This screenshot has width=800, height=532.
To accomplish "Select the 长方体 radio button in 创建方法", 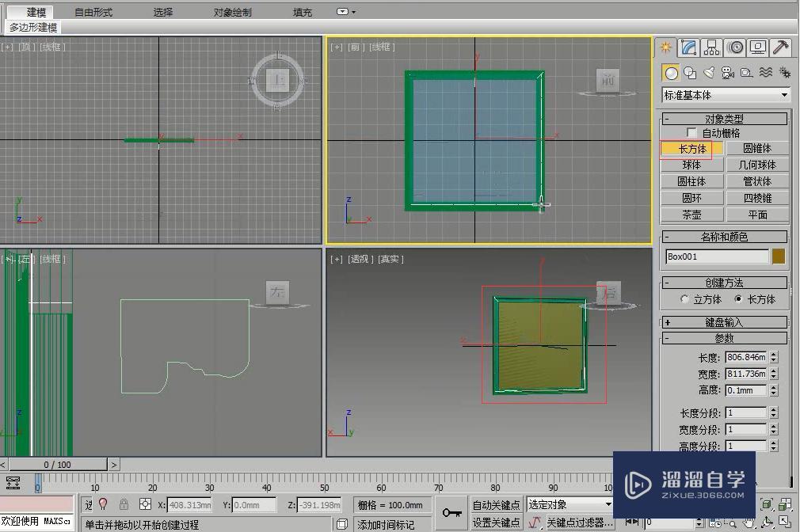I will [x=737, y=299].
